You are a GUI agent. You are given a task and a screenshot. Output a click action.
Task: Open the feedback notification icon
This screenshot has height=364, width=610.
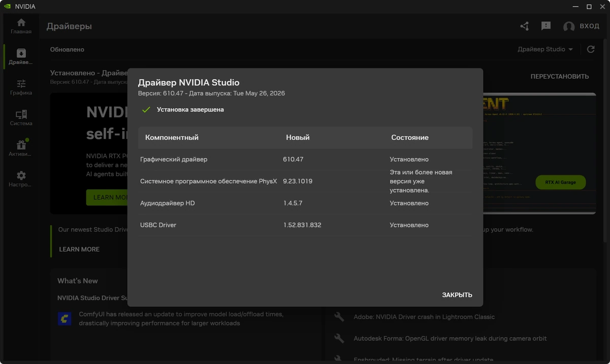546,26
